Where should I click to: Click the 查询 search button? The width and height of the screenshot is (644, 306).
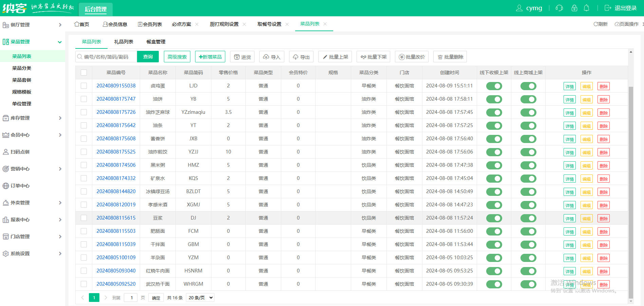pos(148,57)
